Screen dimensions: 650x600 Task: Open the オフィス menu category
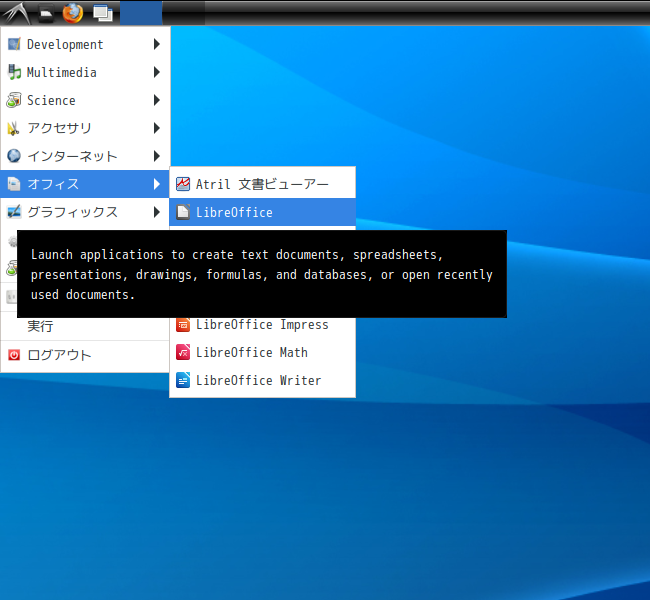(85, 184)
